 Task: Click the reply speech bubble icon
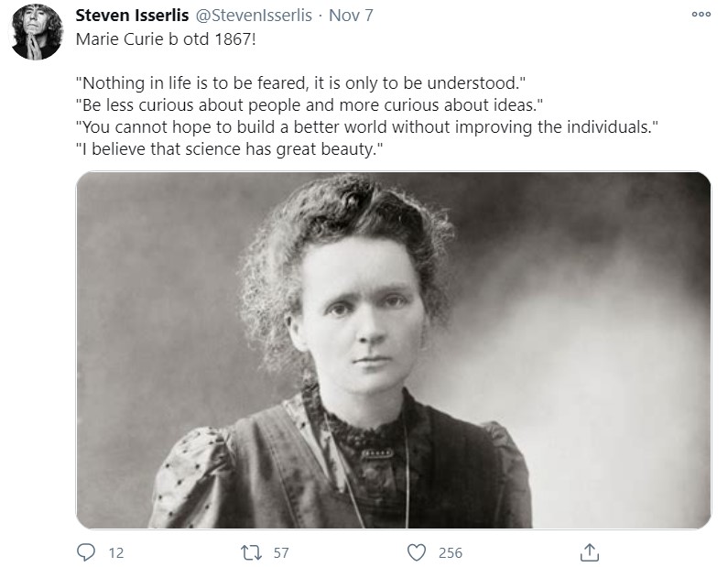pyautogui.click(x=87, y=552)
